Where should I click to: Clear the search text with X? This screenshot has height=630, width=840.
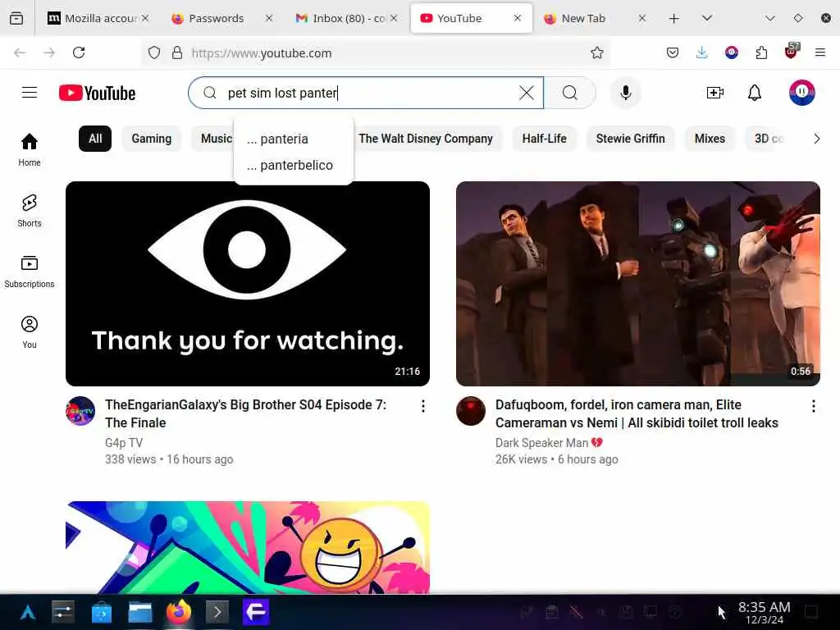tap(527, 93)
